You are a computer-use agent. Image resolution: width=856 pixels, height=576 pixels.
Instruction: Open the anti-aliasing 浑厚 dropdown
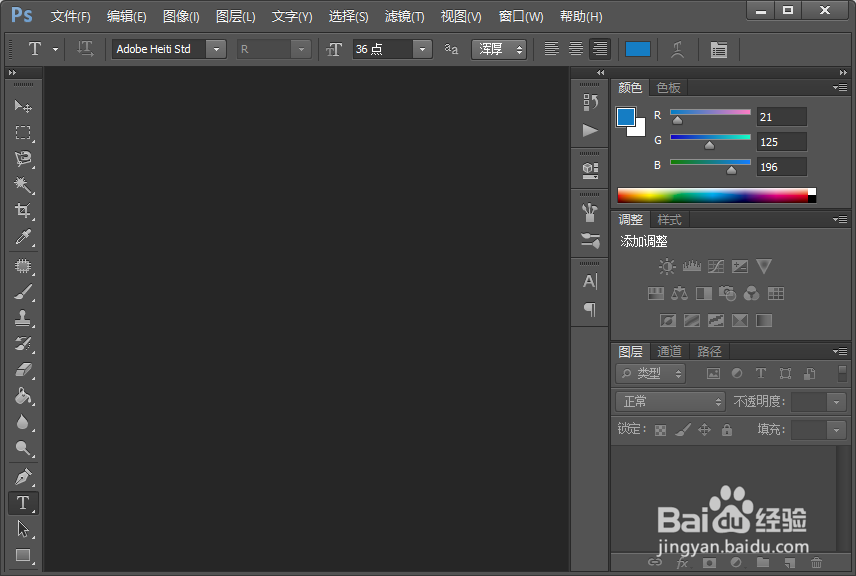click(x=499, y=49)
